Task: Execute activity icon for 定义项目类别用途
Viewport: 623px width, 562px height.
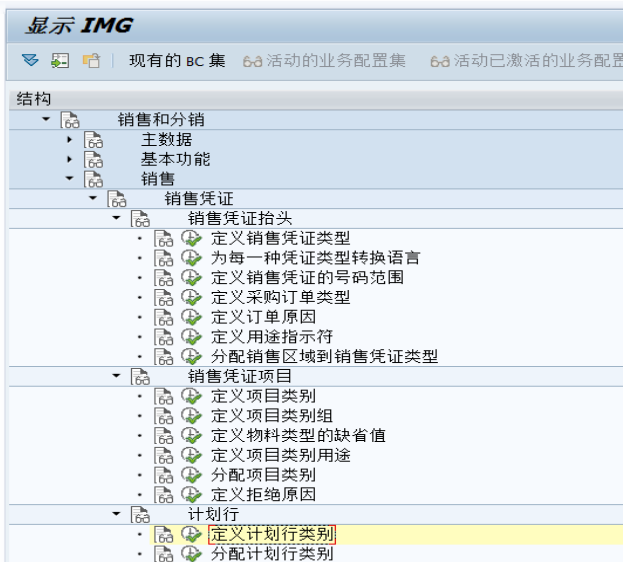Action: coord(192,455)
